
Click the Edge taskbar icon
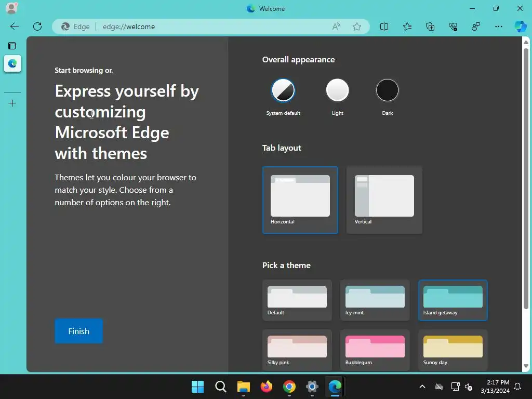click(335, 387)
